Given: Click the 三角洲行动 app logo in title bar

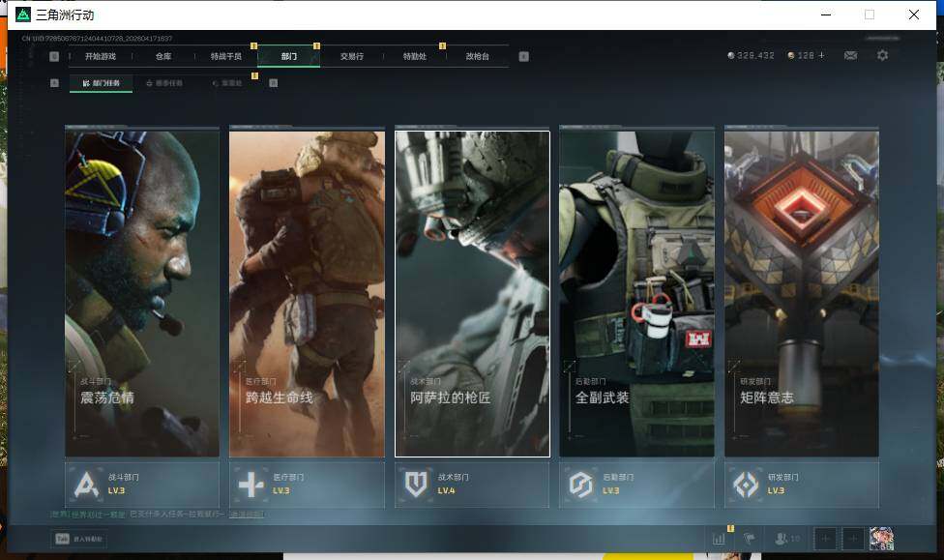Looking at the screenshot, I should [x=23, y=15].
